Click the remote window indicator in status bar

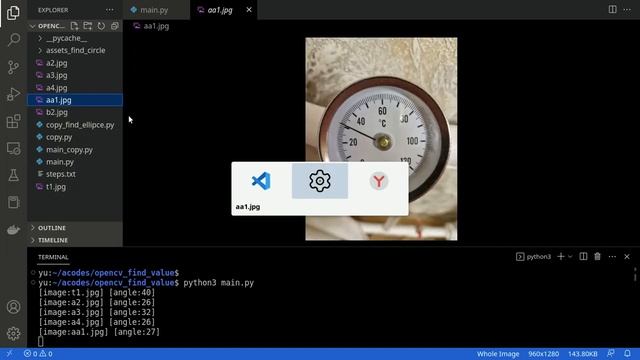pos(9,353)
